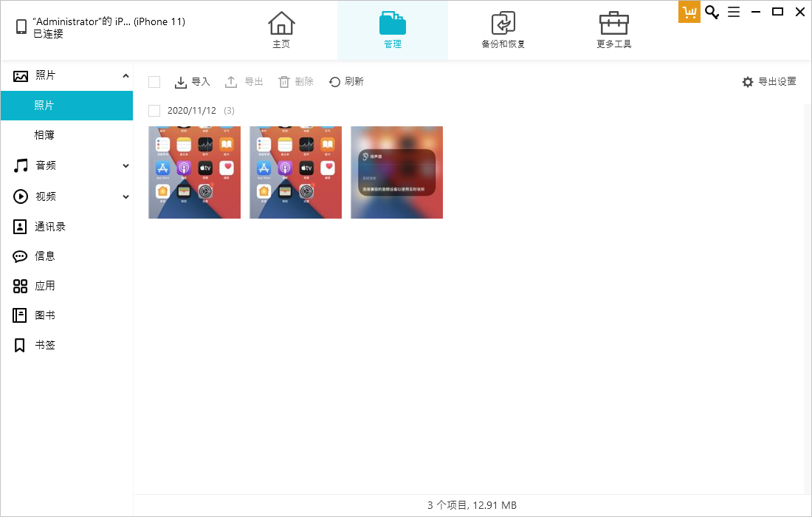Select the highlighted 照片 sub-item

click(x=66, y=106)
